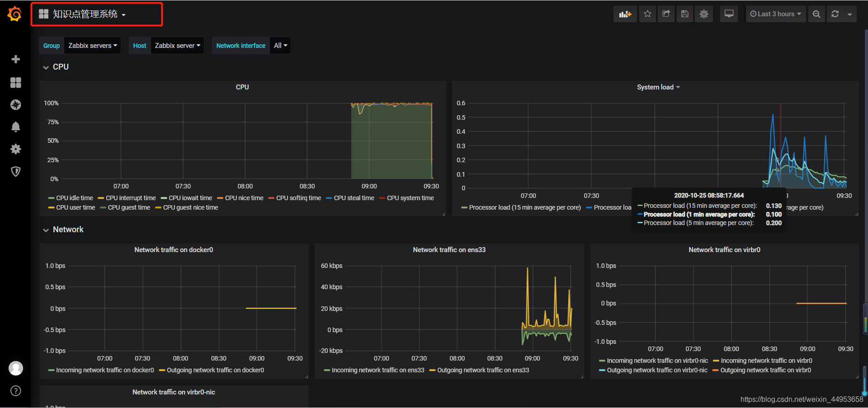Open the Configuration gear in sidebar
The image size is (868, 408).
click(16, 149)
